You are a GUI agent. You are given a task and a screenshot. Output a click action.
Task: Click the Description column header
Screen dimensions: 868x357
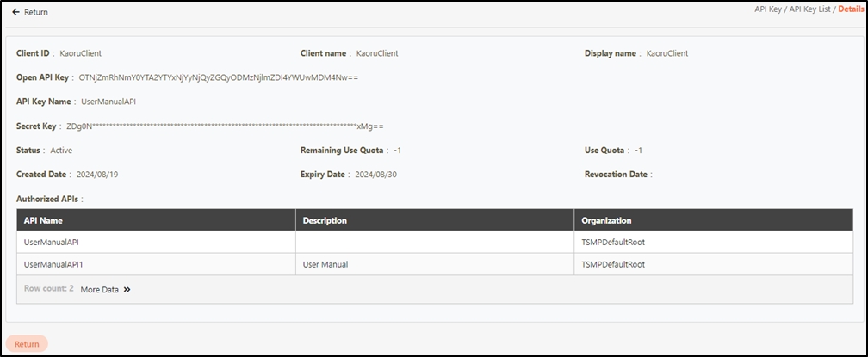coord(325,220)
